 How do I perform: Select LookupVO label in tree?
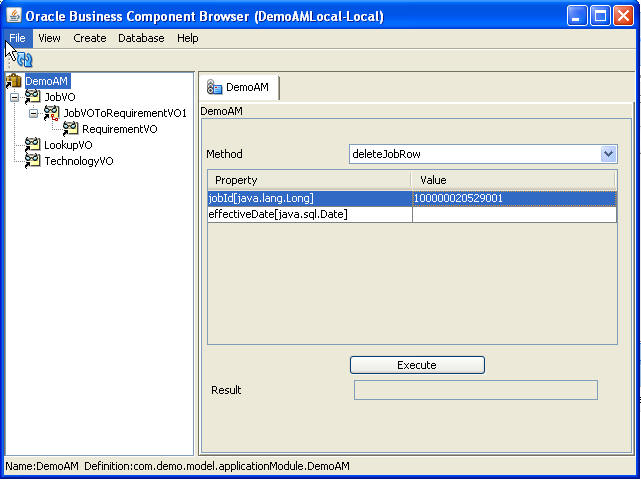68,145
